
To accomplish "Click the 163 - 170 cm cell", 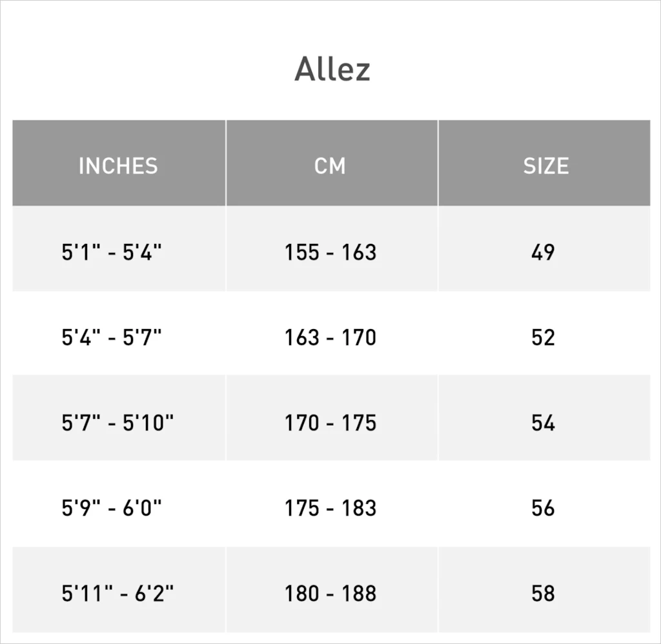I will 332,334.
